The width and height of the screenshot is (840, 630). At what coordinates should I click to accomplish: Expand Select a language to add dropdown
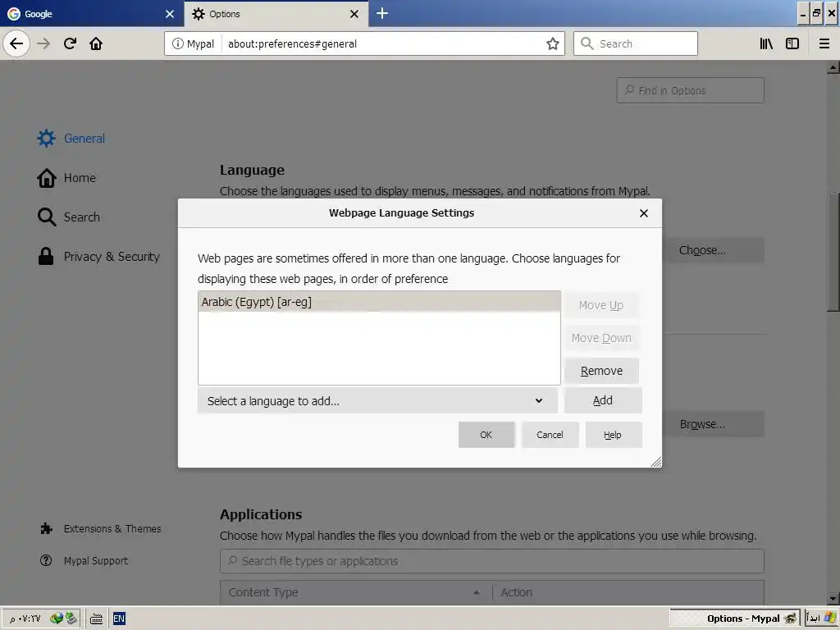[377, 400]
